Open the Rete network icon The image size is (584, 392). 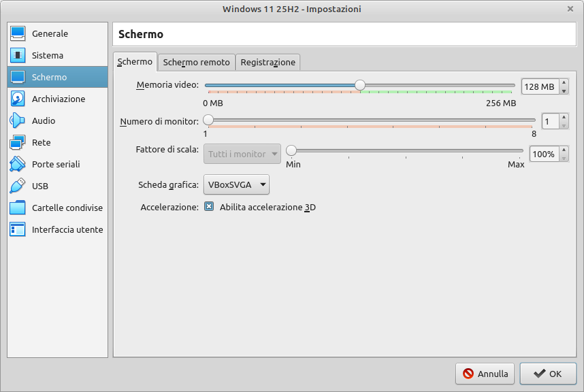(18, 142)
